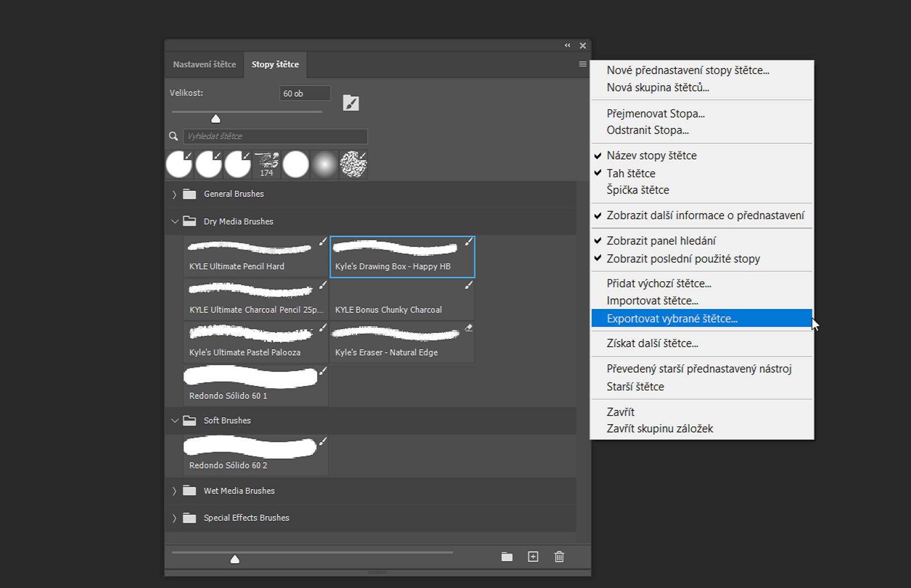Expand the Special Effects Brushes group
Image resolution: width=911 pixels, height=588 pixels.
pyautogui.click(x=174, y=518)
